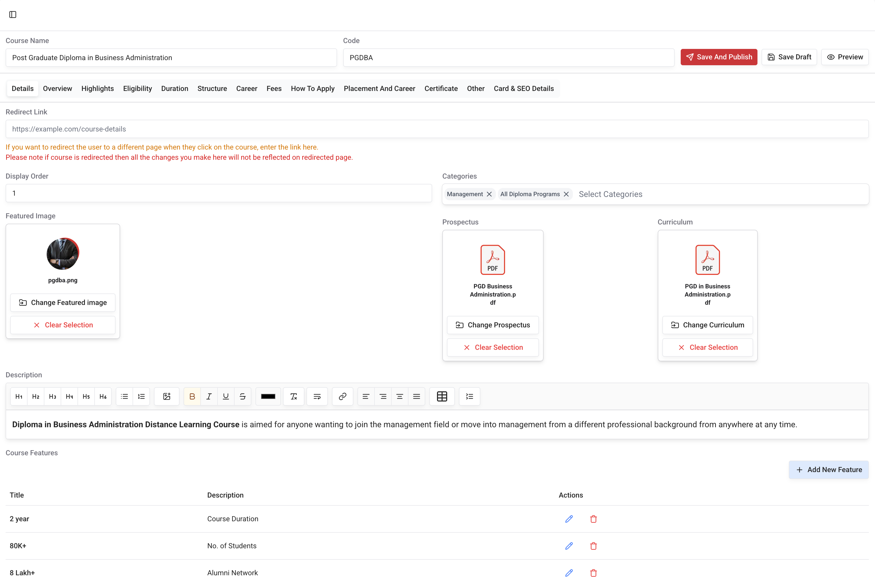Image resolution: width=875 pixels, height=588 pixels.
Task: Switch to the Eligibility tab
Action: coord(137,88)
